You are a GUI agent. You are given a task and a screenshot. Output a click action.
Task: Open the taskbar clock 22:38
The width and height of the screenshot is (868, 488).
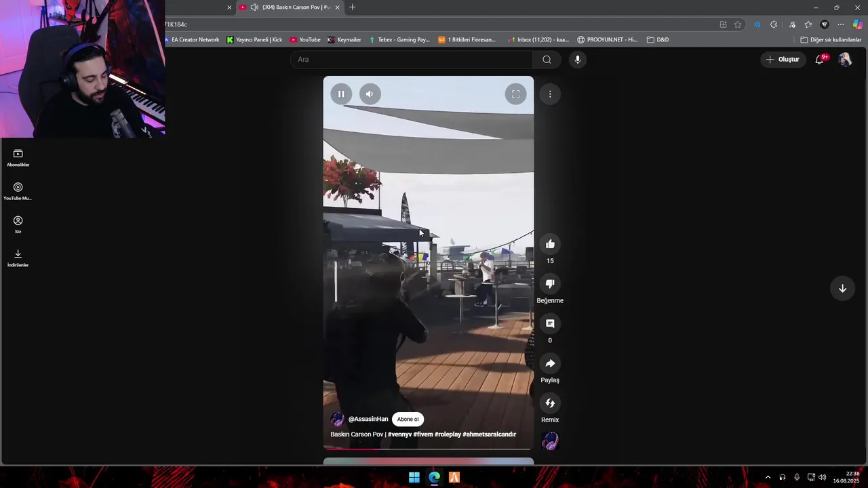[846, 477]
